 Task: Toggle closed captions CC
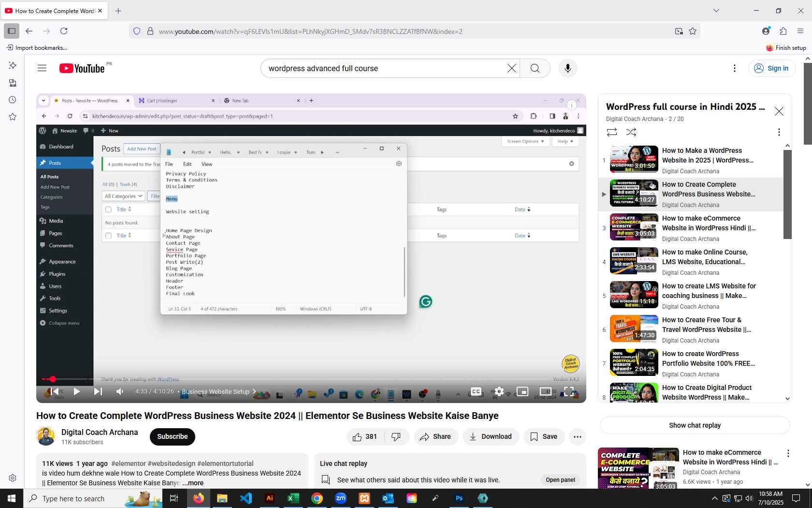(x=476, y=391)
